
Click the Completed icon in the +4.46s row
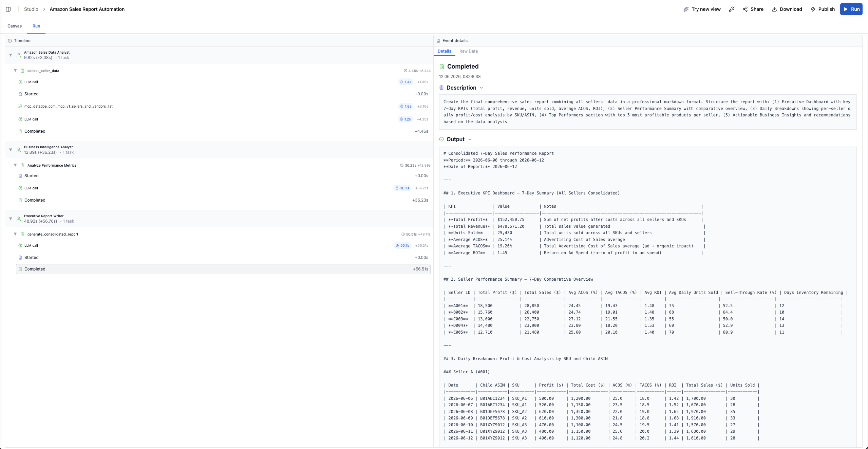pyautogui.click(x=20, y=131)
